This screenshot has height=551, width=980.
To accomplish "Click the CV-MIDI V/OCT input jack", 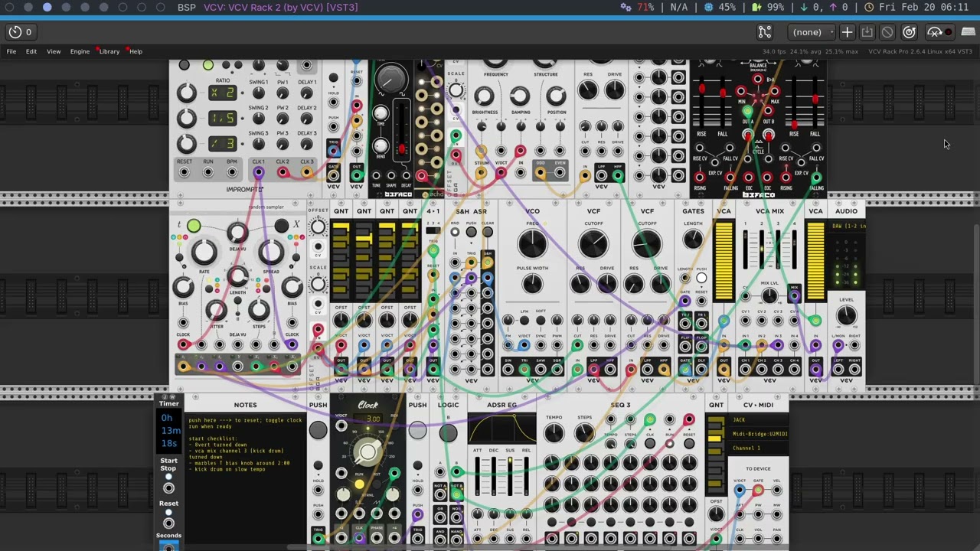I will (x=740, y=490).
